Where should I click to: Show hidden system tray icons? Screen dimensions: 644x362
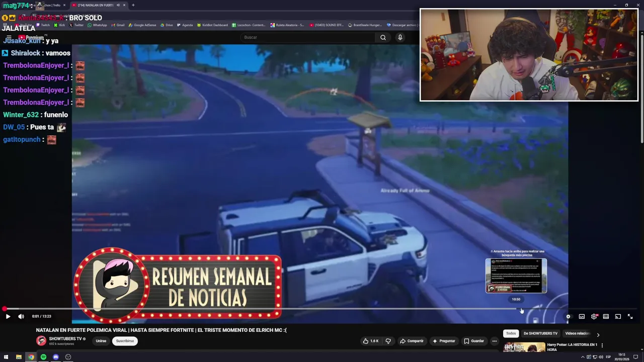(x=583, y=357)
